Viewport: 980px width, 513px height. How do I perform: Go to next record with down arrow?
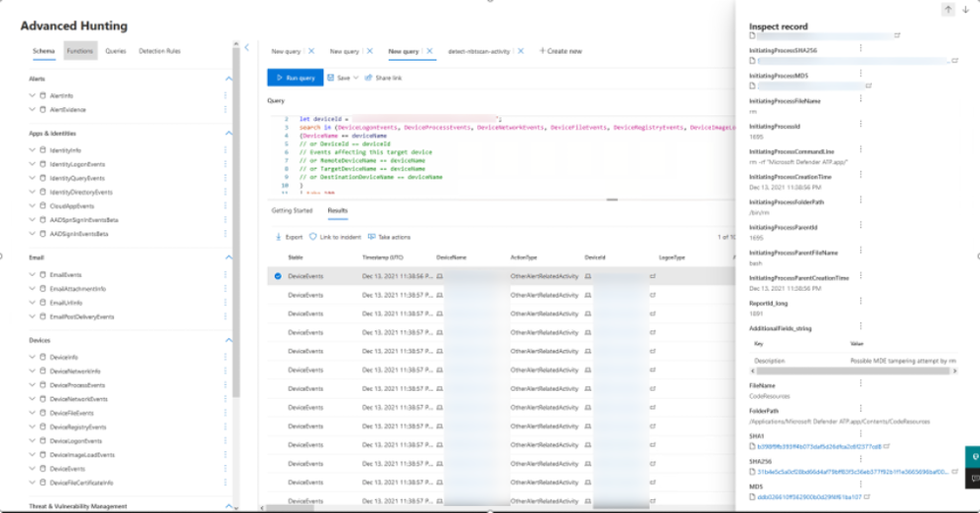click(x=965, y=10)
